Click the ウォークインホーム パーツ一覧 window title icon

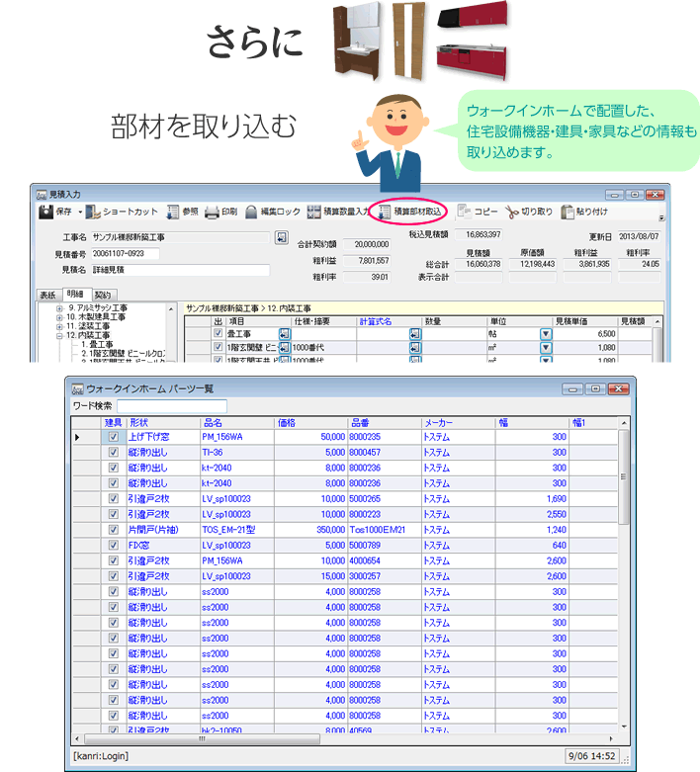coord(77,388)
